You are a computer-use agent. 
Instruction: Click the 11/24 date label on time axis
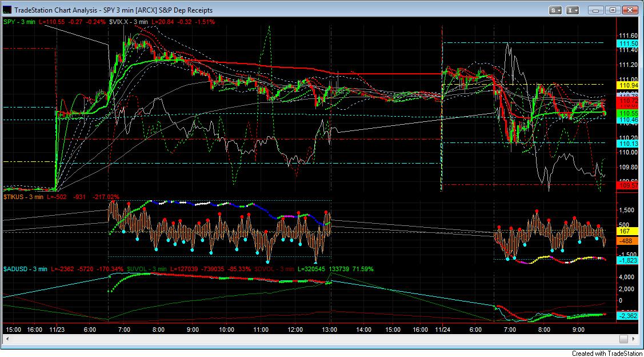click(442, 329)
